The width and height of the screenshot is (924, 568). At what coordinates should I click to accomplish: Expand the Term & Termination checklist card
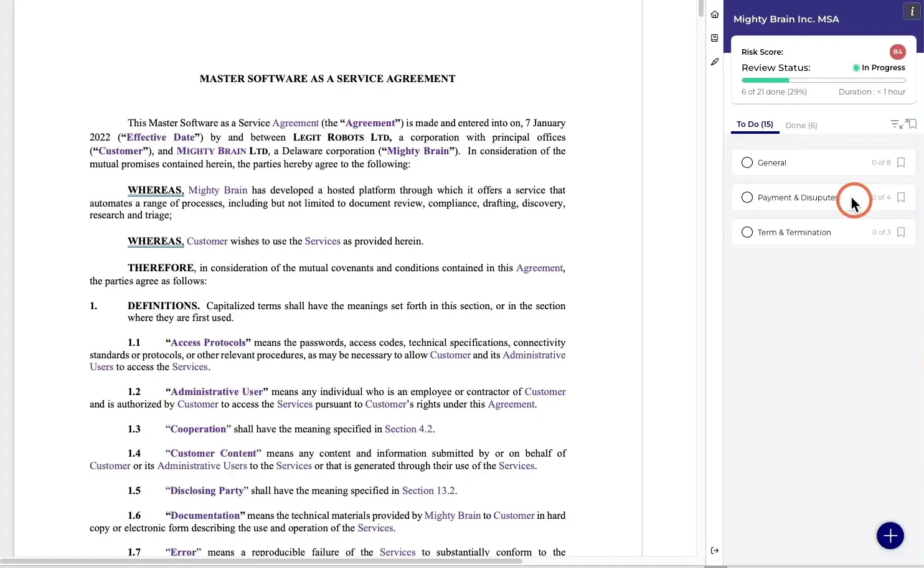coord(823,232)
